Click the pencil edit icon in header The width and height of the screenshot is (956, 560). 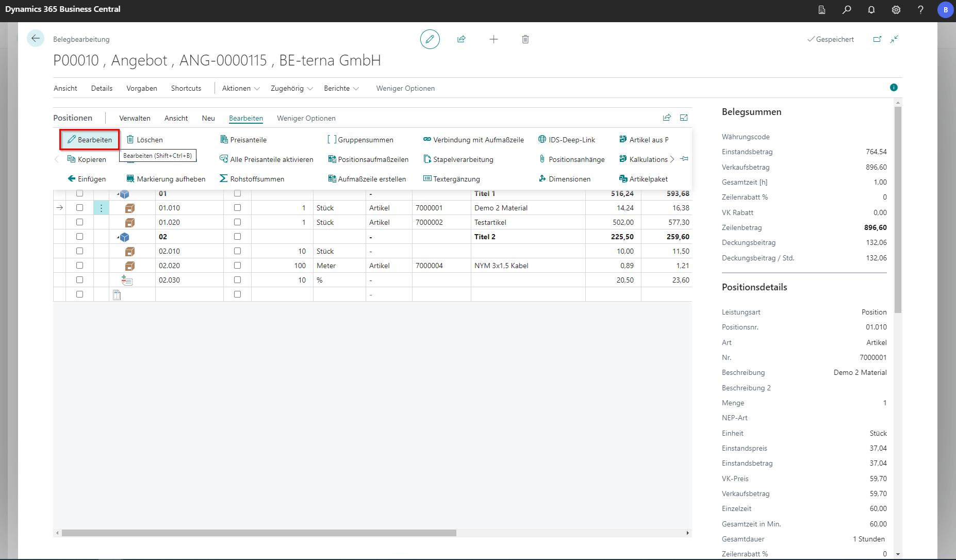coord(430,39)
